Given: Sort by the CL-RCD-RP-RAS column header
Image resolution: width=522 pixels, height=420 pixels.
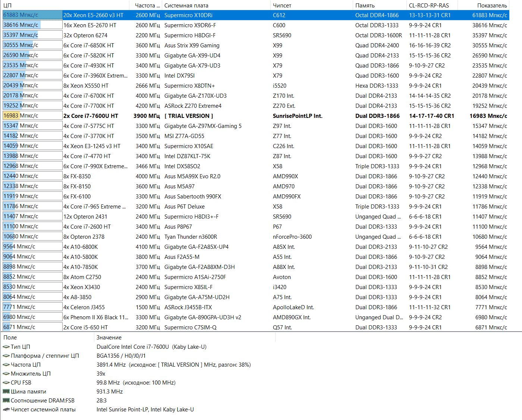Looking at the screenshot, I should tap(432, 6).
